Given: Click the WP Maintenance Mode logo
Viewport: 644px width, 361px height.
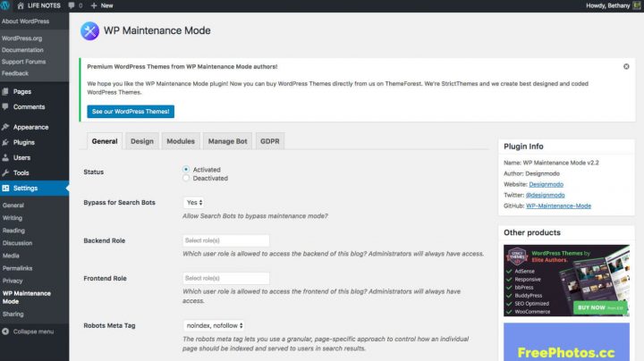Looking at the screenshot, I should [x=89, y=30].
